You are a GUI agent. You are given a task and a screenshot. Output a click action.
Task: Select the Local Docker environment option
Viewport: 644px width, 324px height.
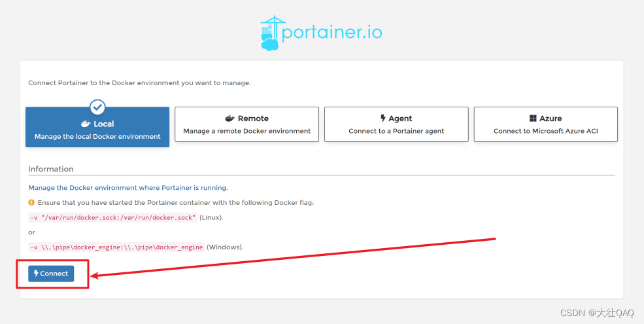[x=97, y=127]
